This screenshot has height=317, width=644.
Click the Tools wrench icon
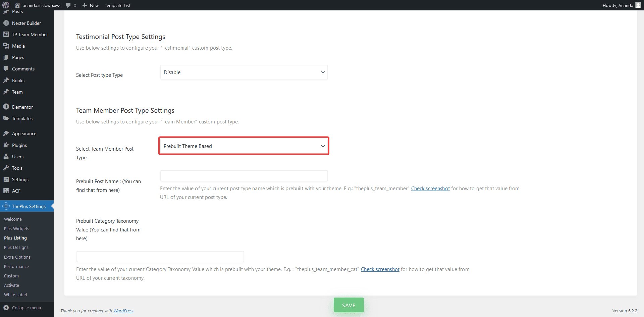click(x=6, y=168)
